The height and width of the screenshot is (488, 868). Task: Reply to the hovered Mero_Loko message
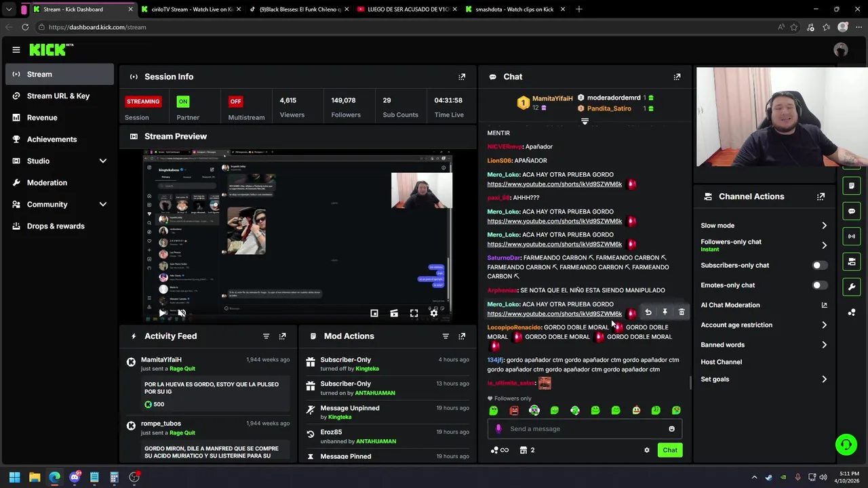tap(648, 312)
